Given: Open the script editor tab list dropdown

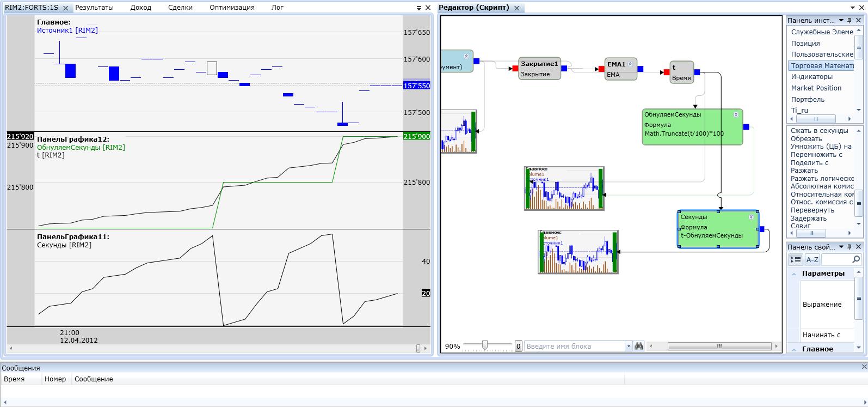Looking at the screenshot, I should [853, 8].
